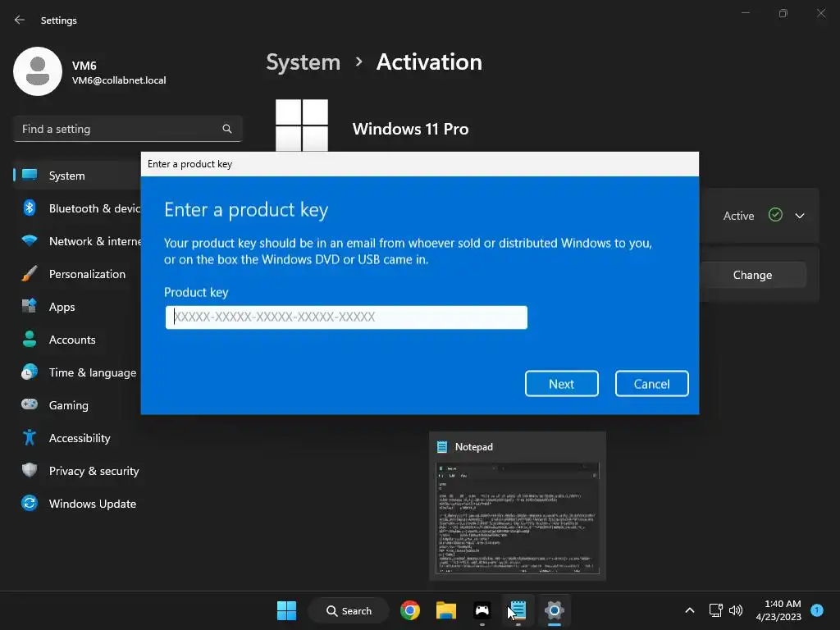Click the Windows Update refresh icon
This screenshot has width=840, height=630.
(30, 503)
